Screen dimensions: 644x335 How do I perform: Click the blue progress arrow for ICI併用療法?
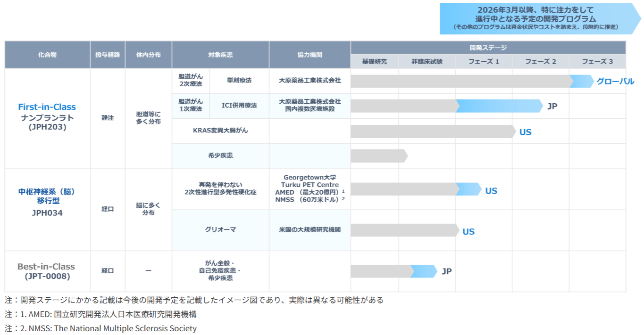(499, 106)
